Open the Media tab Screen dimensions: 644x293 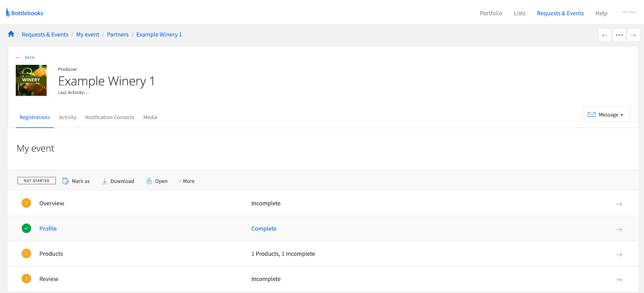coord(150,117)
